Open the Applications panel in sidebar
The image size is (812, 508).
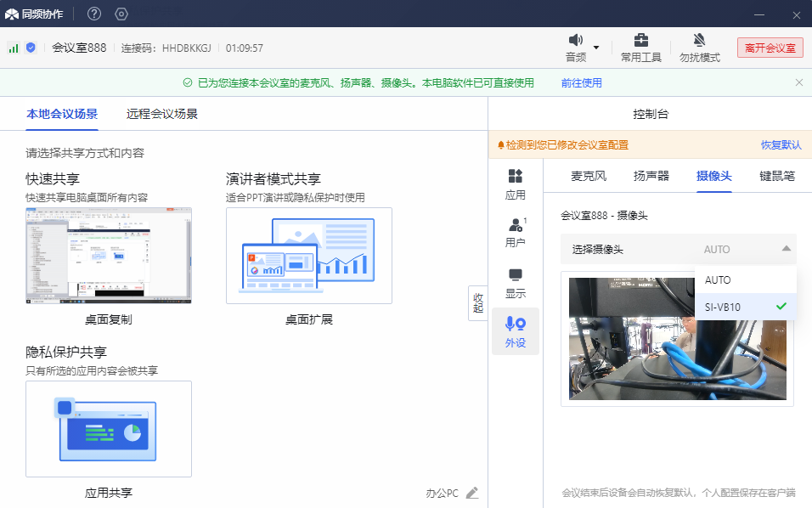(x=516, y=183)
